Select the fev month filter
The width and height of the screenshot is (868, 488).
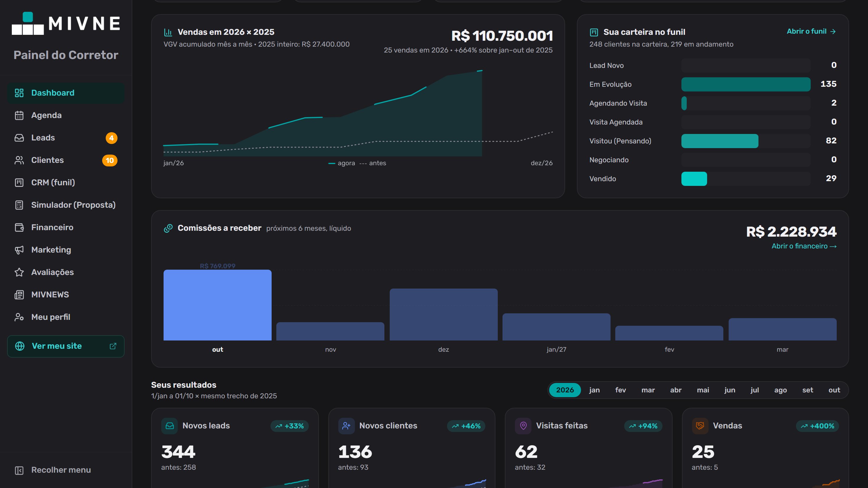pyautogui.click(x=620, y=390)
